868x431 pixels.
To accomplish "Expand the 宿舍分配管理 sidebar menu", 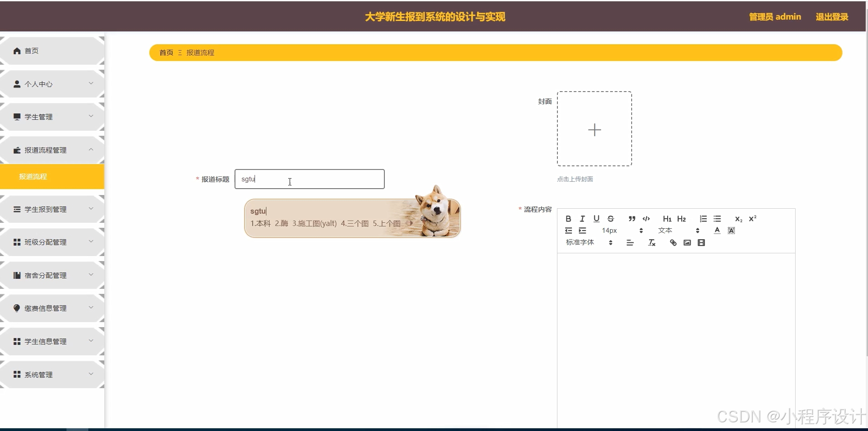I will tap(52, 275).
